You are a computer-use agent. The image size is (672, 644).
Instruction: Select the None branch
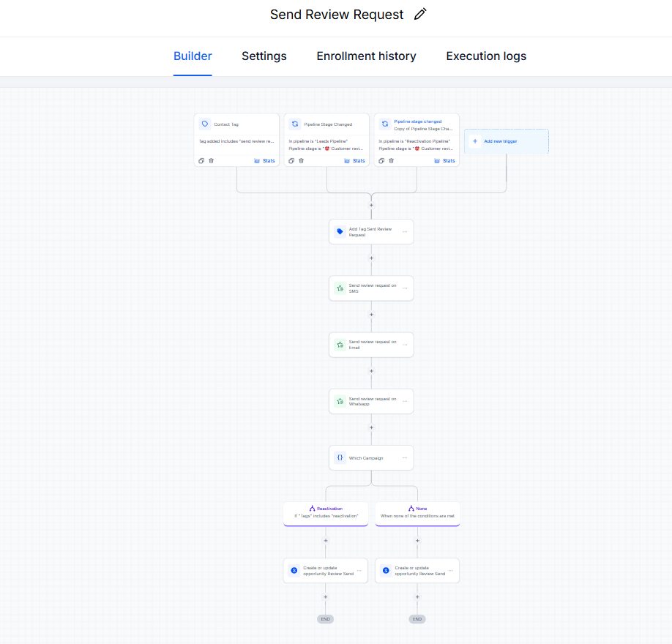coord(417,513)
